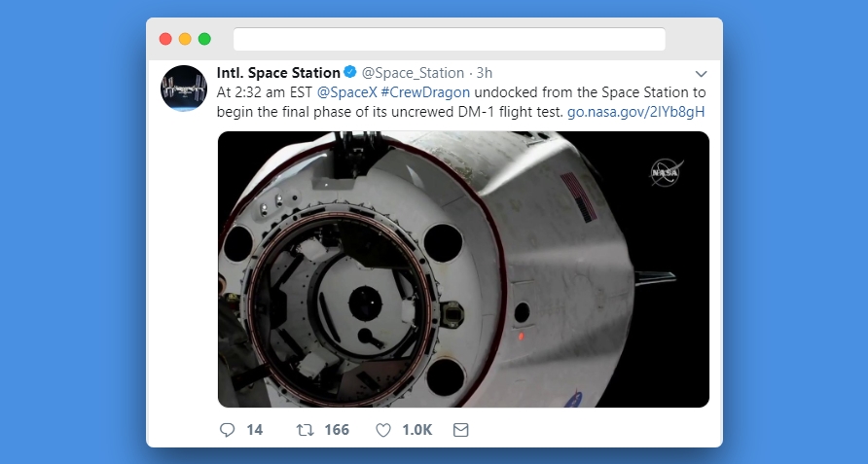Click the 1.0K likes count
Viewport: 868px width, 464px height.
pos(416,429)
